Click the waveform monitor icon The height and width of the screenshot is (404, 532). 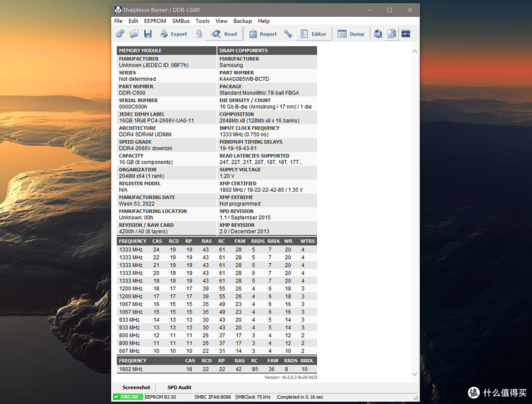click(406, 34)
